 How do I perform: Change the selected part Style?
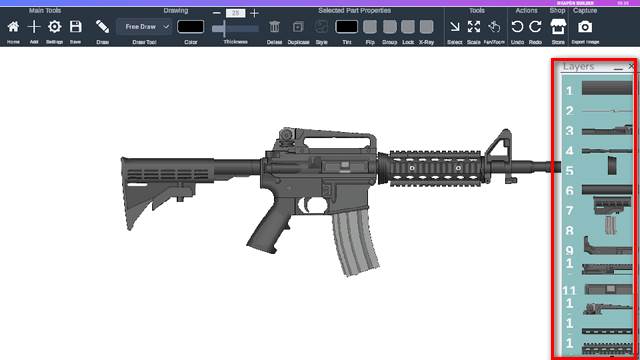(322, 27)
